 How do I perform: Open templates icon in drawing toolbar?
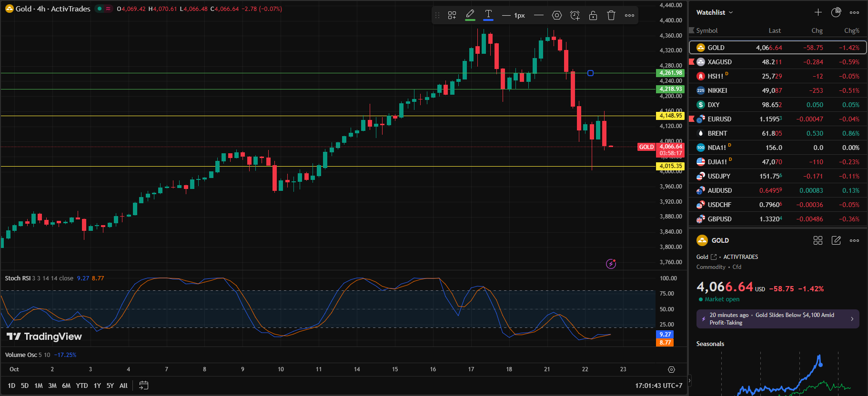[452, 15]
